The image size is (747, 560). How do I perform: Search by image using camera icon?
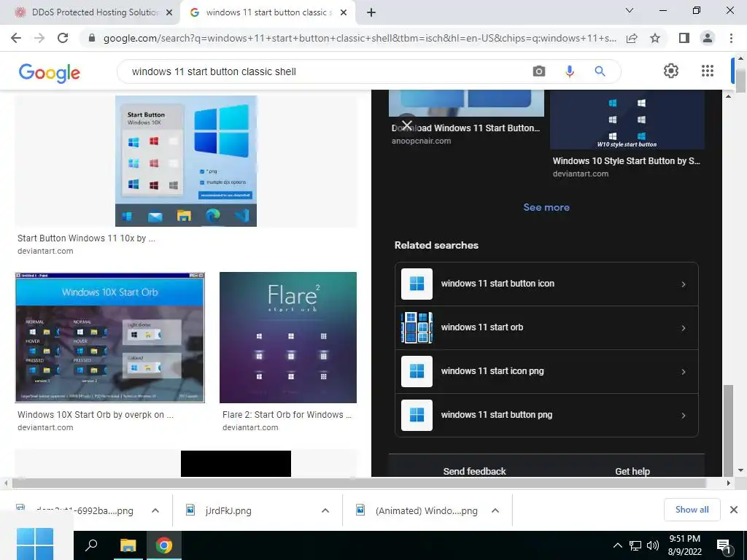(539, 71)
